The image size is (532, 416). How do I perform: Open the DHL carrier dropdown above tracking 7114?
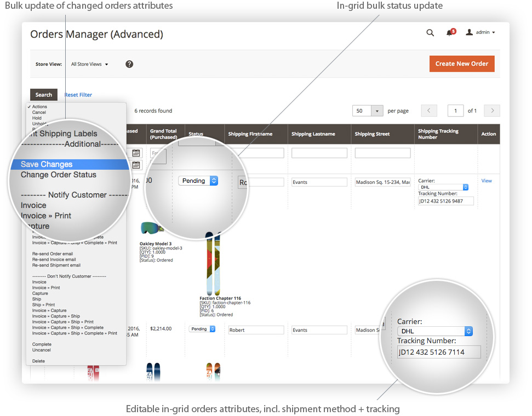coord(434,331)
